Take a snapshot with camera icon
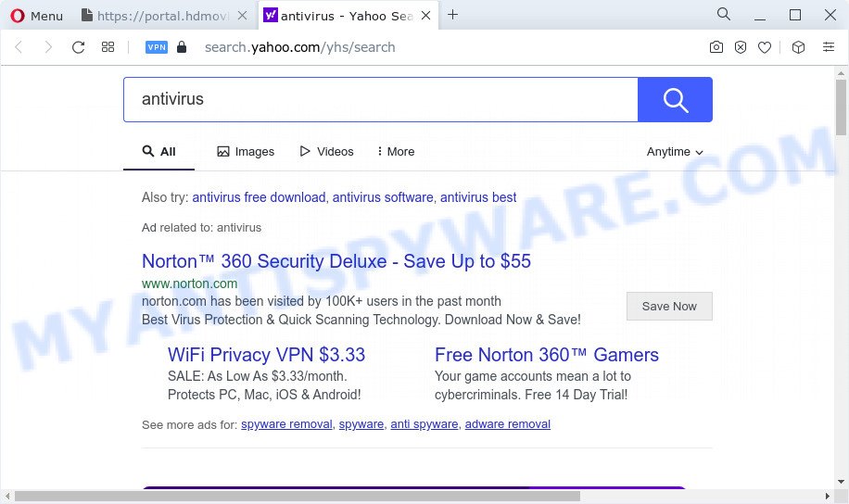849x504 pixels. (x=716, y=47)
